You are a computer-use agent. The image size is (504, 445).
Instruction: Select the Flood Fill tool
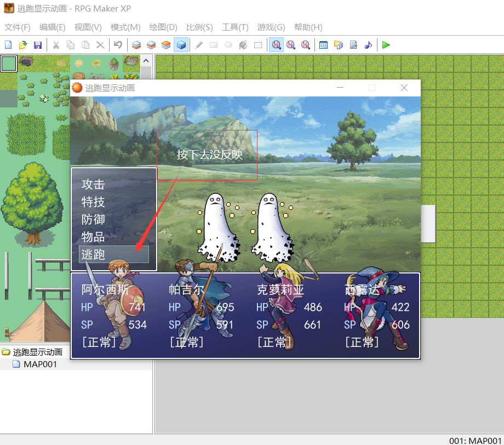click(243, 45)
